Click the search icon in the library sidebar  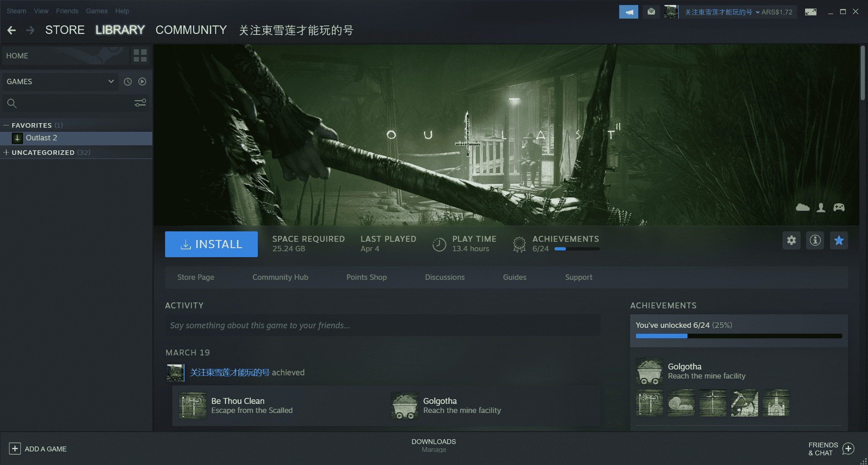point(12,103)
